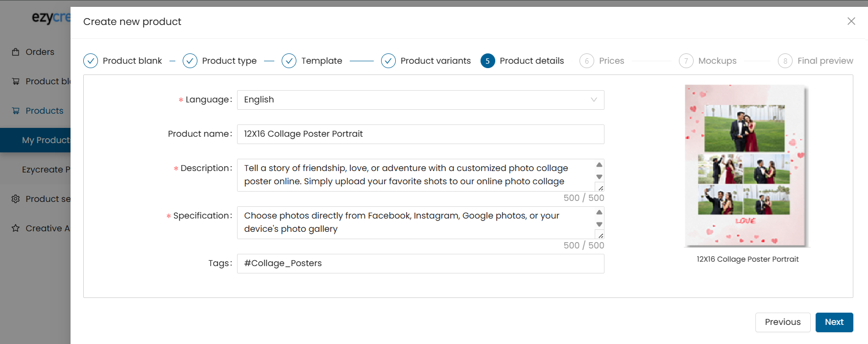Screen dimensions: 868x344
Task: Go to the Product type step
Action: click(229, 61)
